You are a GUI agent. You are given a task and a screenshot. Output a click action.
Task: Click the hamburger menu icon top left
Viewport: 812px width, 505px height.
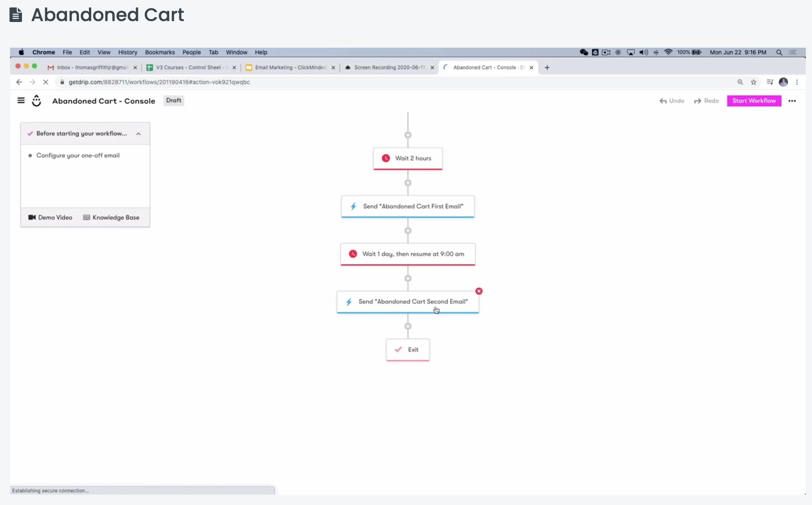21,101
